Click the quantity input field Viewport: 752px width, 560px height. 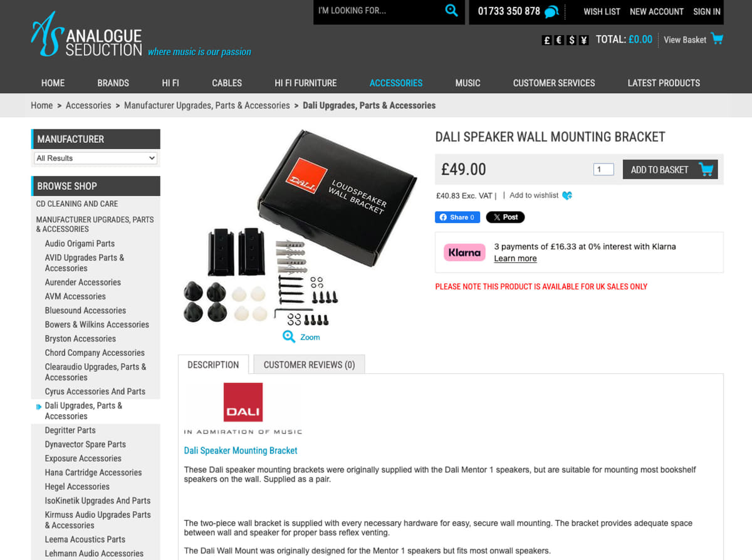point(603,169)
